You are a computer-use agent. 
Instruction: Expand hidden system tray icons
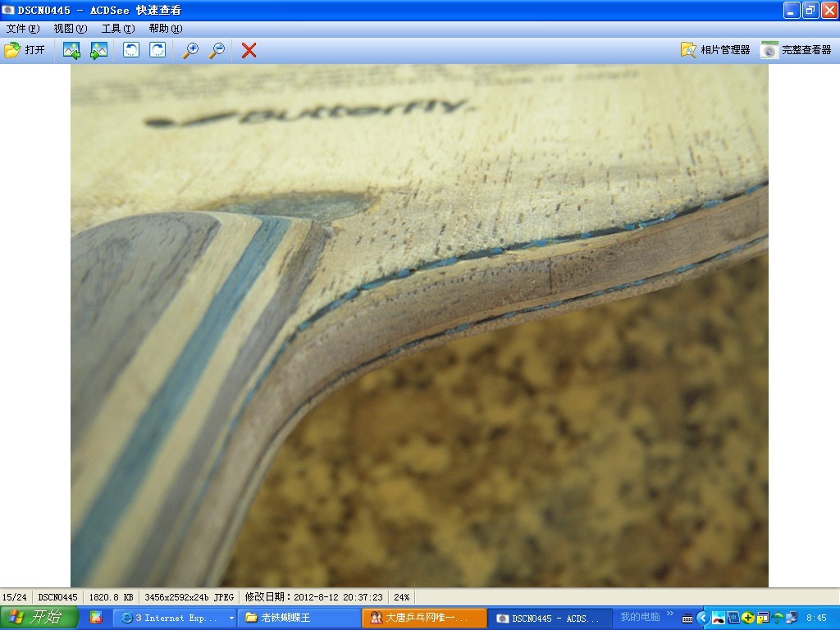point(703,618)
